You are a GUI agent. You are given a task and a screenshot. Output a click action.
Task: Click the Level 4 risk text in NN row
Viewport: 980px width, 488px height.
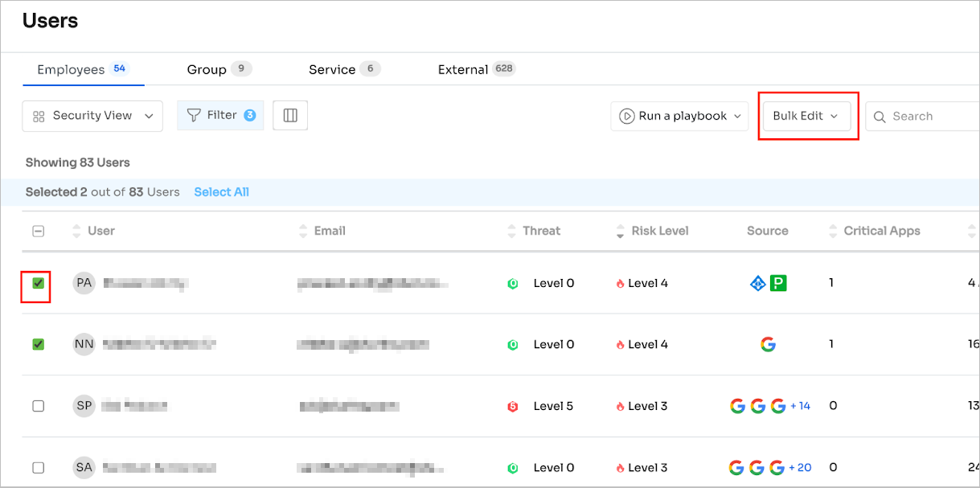pos(648,344)
